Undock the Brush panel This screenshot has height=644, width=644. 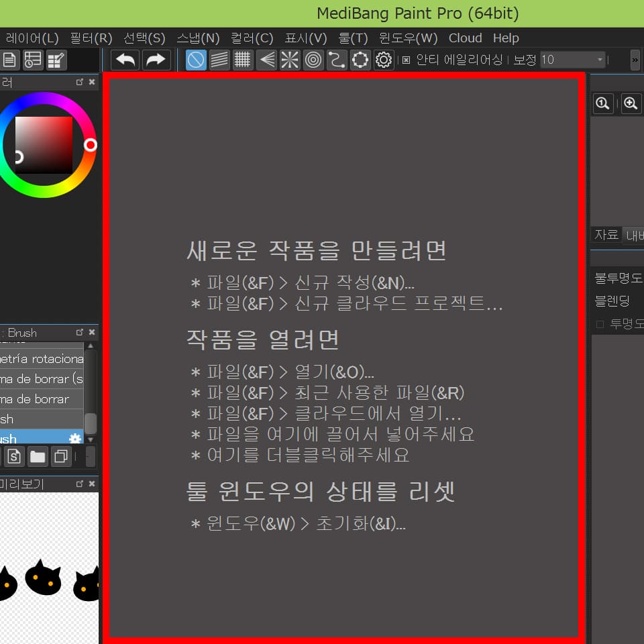coord(80,332)
